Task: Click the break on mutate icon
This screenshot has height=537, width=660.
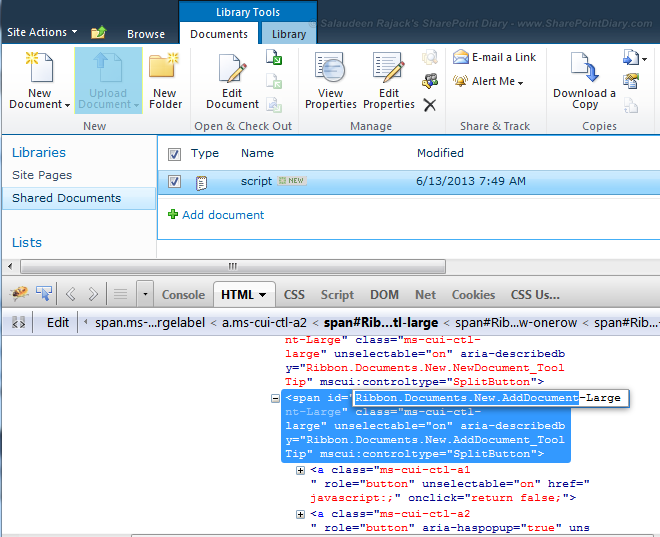Action: (x=18, y=323)
